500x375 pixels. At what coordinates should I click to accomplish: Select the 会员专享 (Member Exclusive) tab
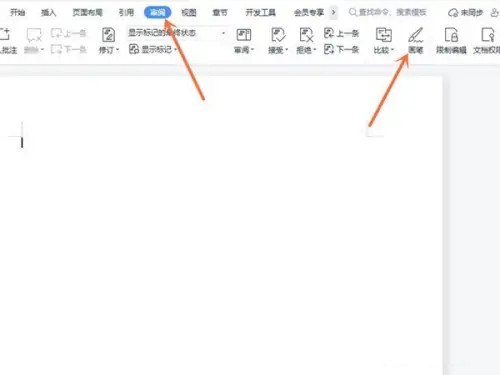click(309, 13)
